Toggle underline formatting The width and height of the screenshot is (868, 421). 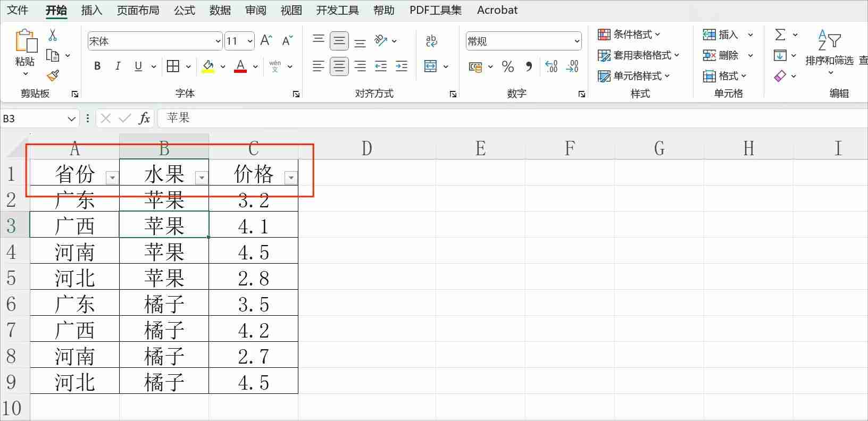pyautogui.click(x=138, y=66)
